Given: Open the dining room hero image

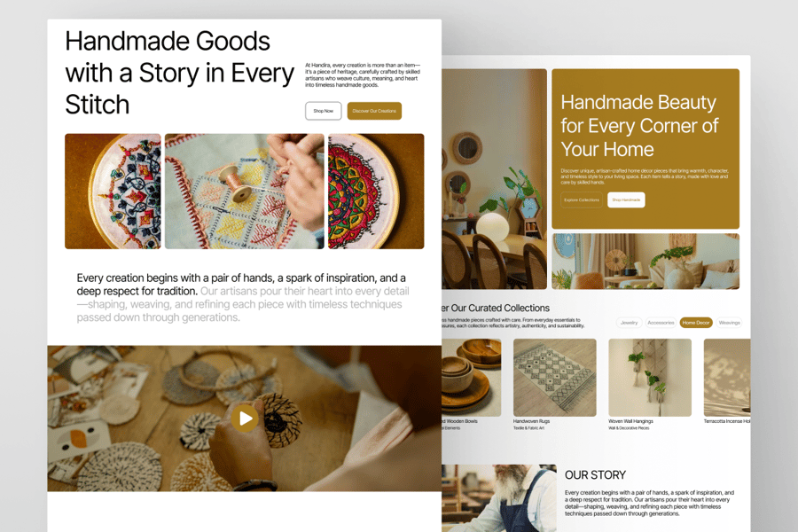Looking at the screenshot, I should (x=494, y=179).
